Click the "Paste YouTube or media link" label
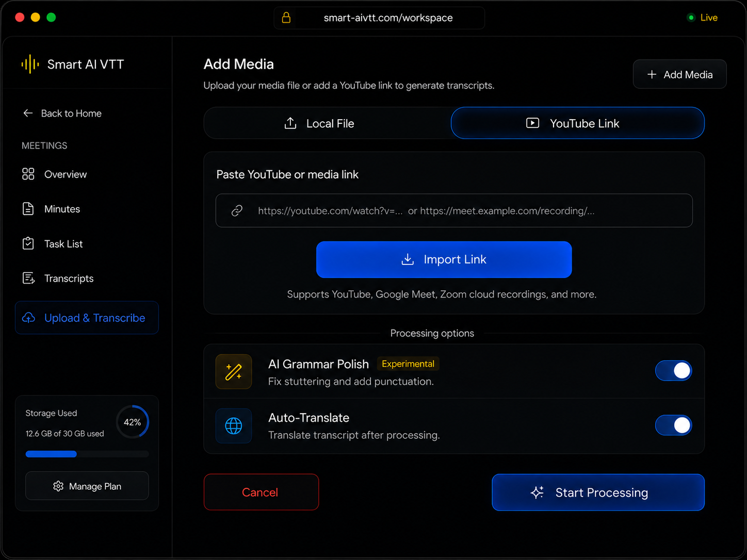The height and width of the screenshot is (560, 747). click(287, 174)
